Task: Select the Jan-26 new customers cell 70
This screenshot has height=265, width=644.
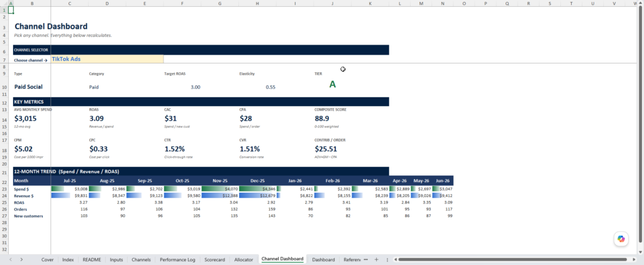Action: point(295,216)
